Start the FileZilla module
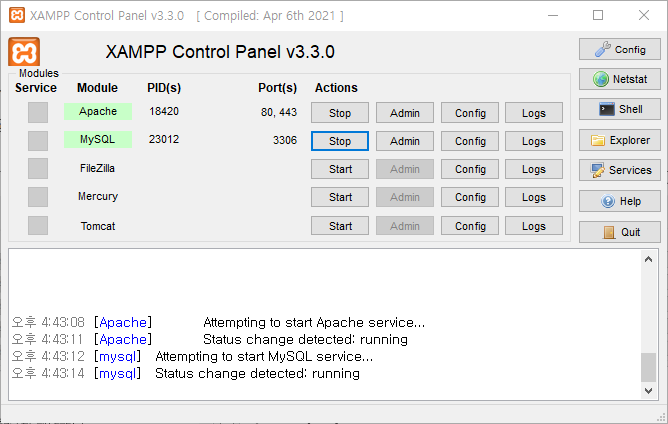Viewport: 668px width, 424px height. [x=340, y=169]
